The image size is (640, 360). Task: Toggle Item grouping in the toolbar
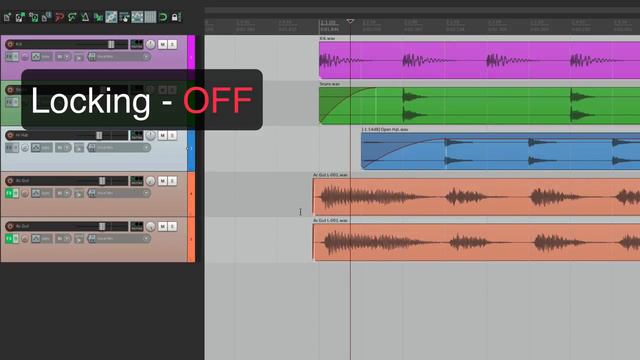111,17
